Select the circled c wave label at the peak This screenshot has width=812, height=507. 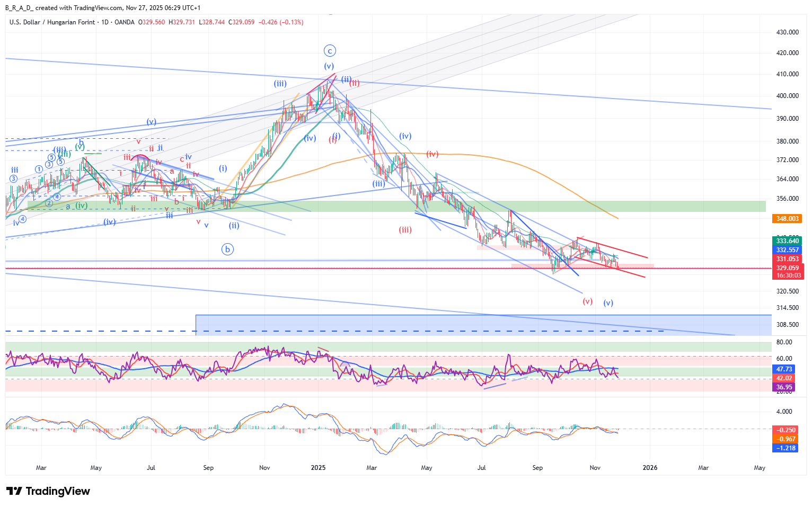pos(330,51)
